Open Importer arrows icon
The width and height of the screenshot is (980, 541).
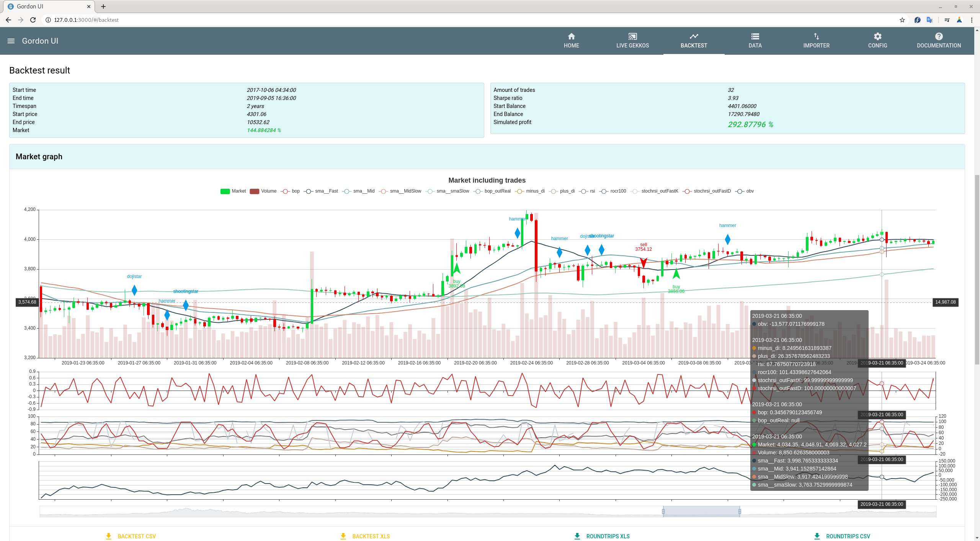[x=816, y=36]
